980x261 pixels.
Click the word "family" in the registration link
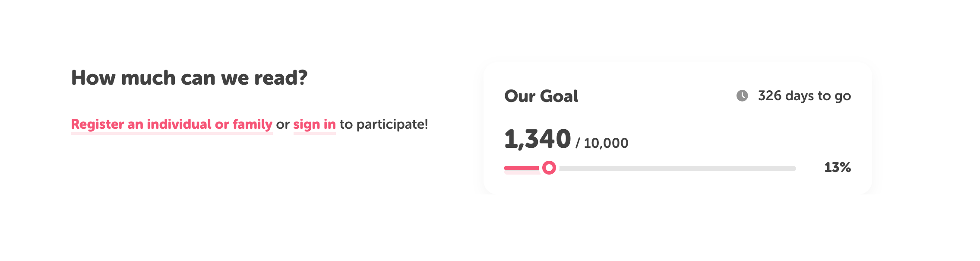tap(253, 124)
